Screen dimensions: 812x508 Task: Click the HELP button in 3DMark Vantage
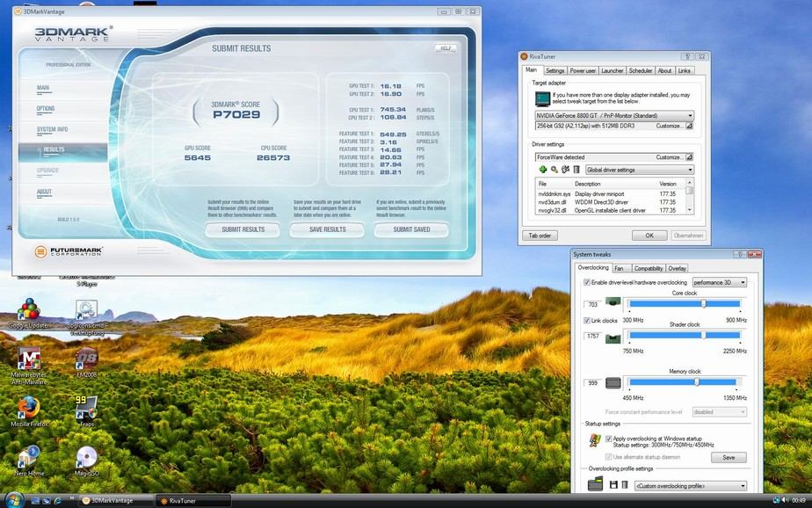[x=446, y=48]
